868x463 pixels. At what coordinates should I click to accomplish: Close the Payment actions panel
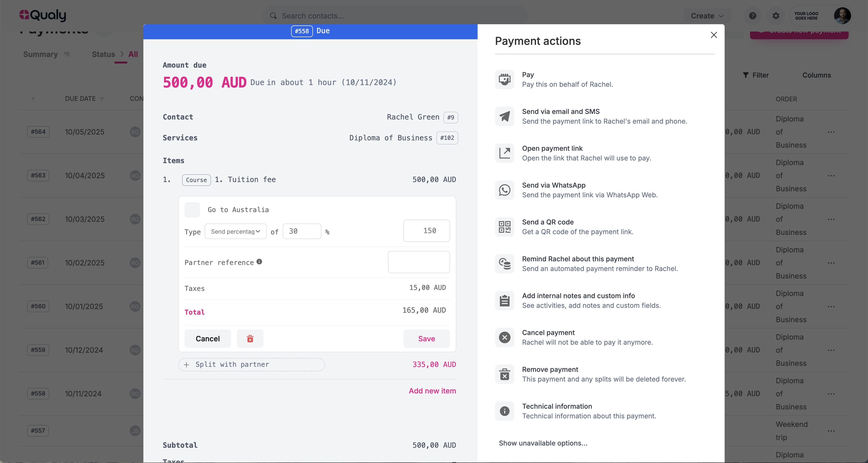(x=714, y=35)
